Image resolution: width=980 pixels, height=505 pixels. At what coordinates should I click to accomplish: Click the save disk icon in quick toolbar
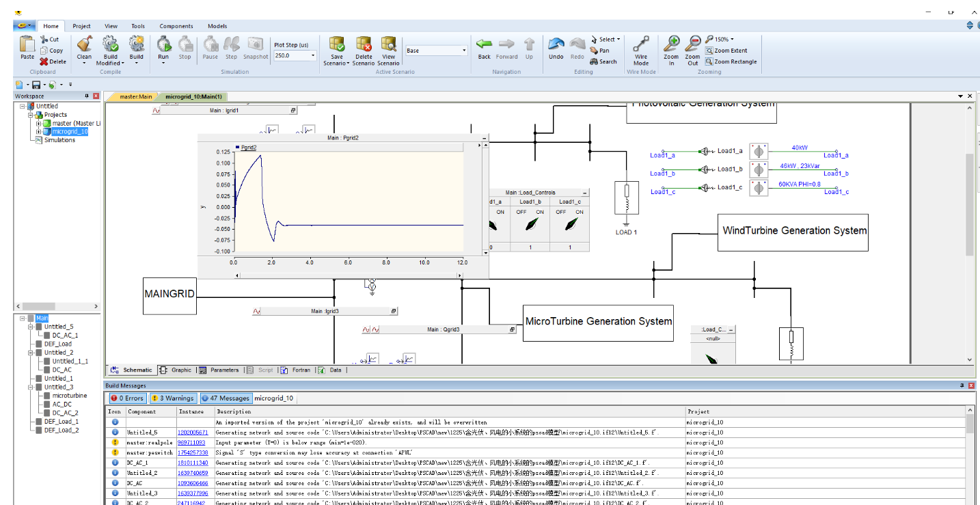[x=36, y=85]
